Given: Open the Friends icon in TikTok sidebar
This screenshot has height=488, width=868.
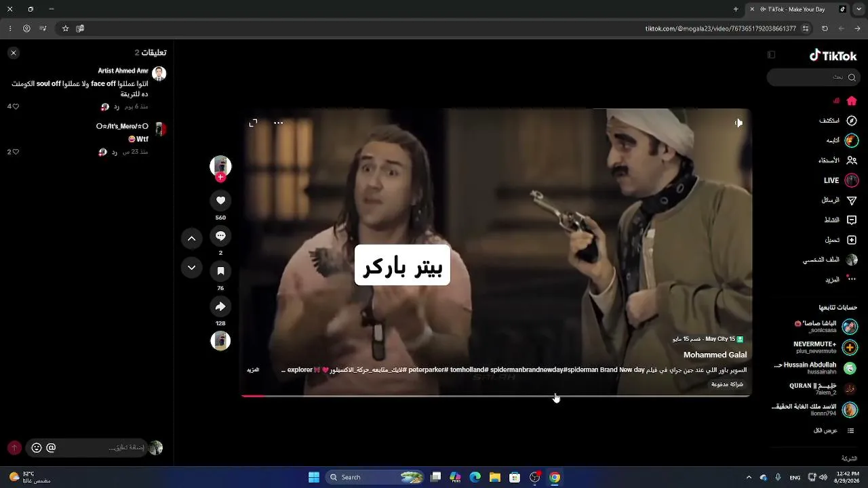Looking at the screenshot, I should coord(852,161).
